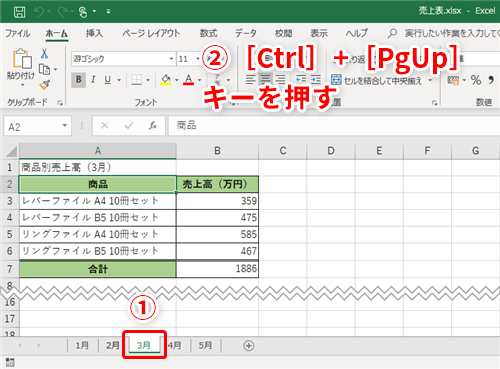Switch to the データ tab
Image resolution: width=500 pixels, height=369 pixels.
pos(246,33)
